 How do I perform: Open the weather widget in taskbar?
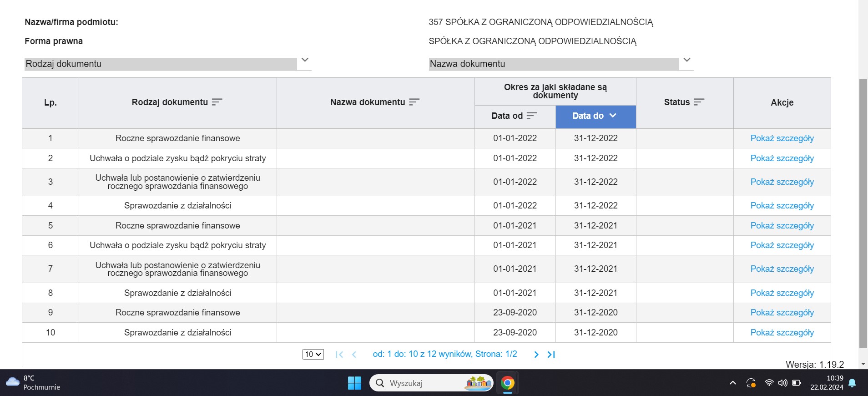[x=33, y=383]
